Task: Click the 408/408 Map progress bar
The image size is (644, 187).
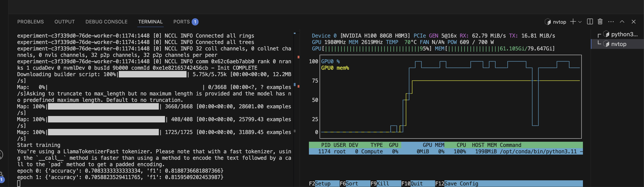Action: pos(106,119)
